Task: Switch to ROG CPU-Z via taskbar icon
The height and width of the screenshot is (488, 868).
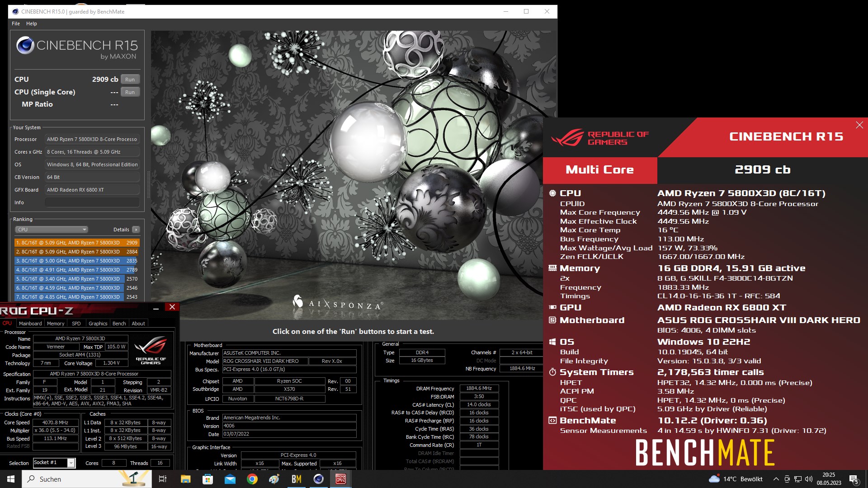Action: tap(341, 479)
